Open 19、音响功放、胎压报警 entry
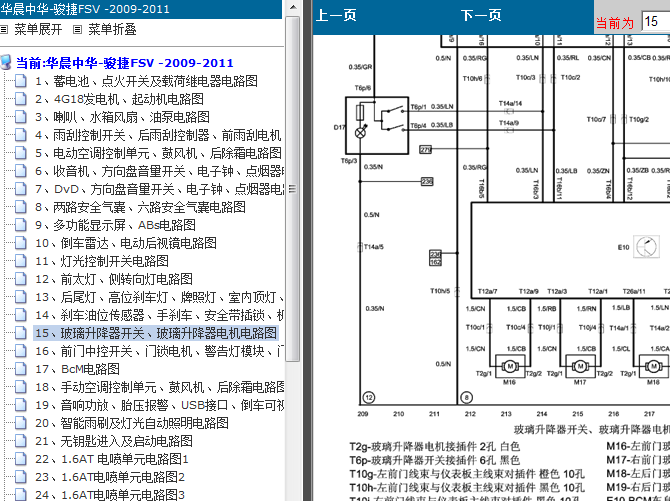The width and height of the screenshot is (670, 501). (159, 405)
